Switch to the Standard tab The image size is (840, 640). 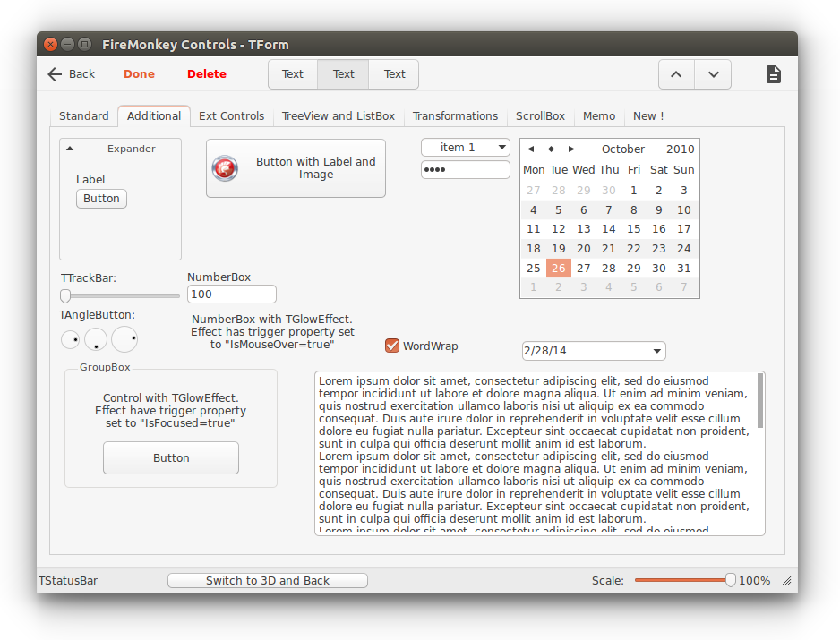pyautogui.click(x=83, y=116)
